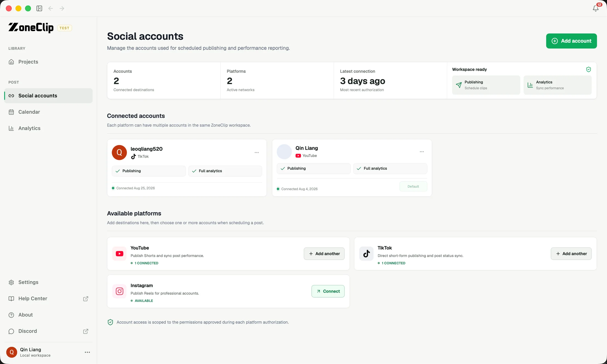Click the Workspace ready shield icon

coord(589,69)
